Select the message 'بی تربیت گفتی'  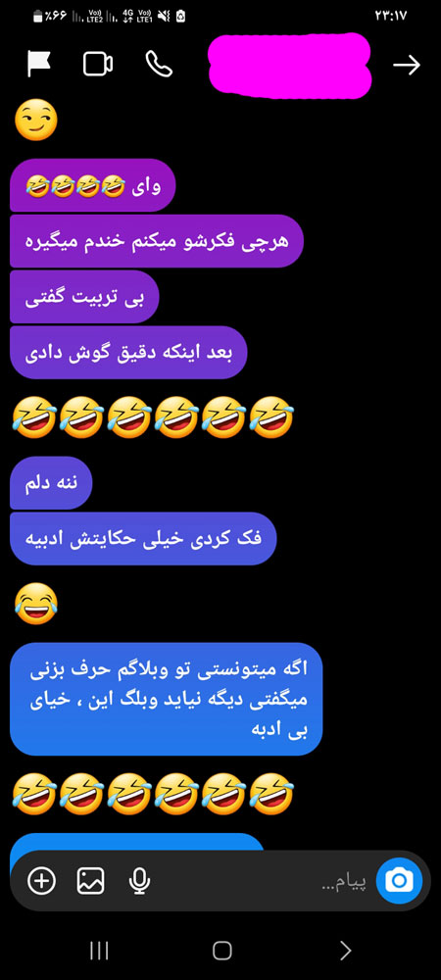[84, 297]
